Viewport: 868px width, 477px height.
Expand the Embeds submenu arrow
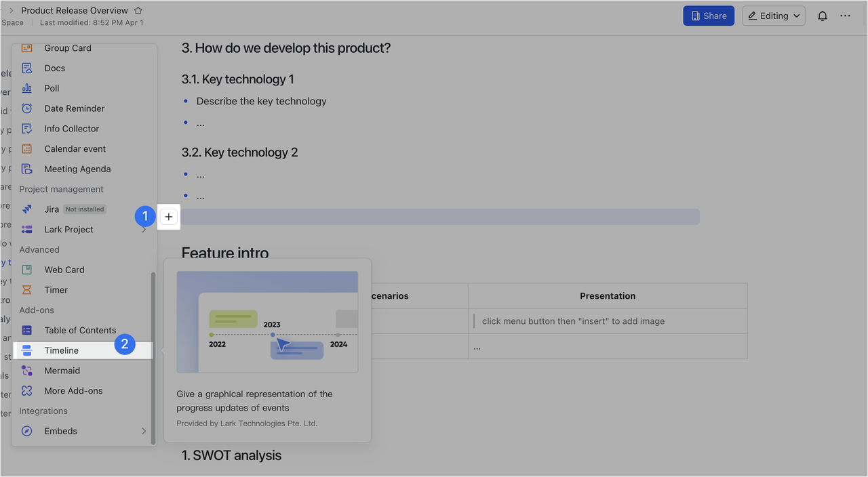click(x=144, y=431)
